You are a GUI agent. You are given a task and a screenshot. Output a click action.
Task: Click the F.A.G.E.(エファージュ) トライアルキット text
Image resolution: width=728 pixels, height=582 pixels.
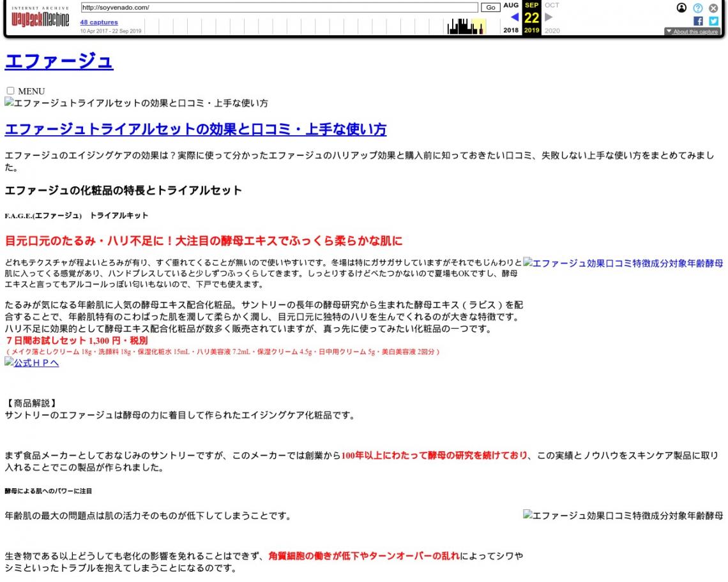coord(76,215)
